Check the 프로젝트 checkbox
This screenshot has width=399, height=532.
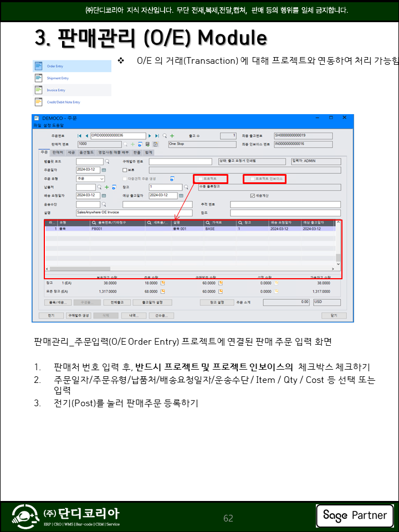201,178
